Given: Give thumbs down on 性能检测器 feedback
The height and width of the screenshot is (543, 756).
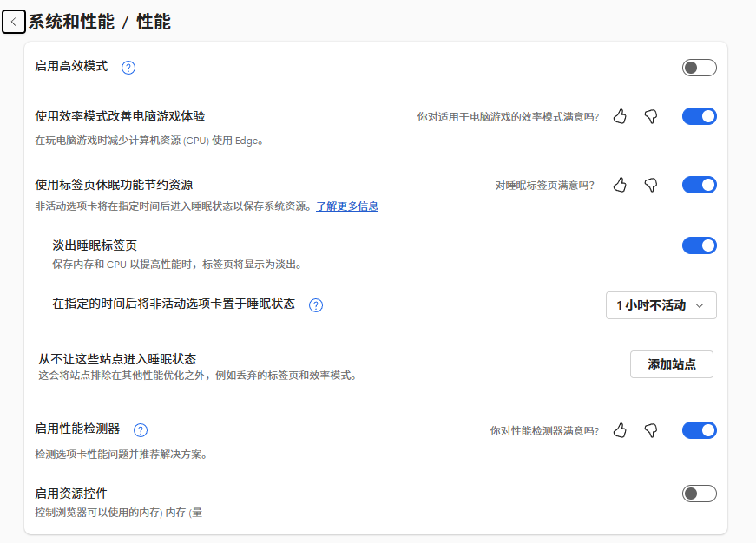Looking at the screenshot, I should pyautogui.click(x=650, y=429).
